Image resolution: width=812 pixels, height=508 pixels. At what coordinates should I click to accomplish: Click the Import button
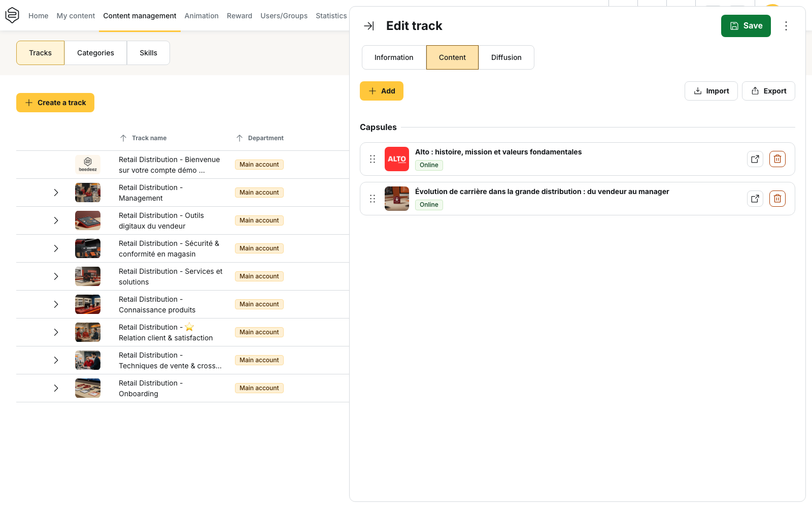(x=711, y=91)
